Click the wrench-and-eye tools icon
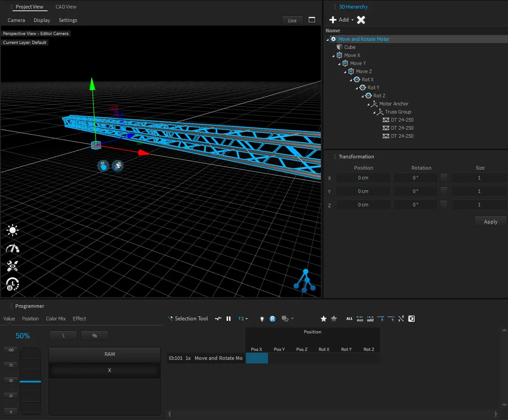Screen dimensions: 508x420 click(12, 266)
